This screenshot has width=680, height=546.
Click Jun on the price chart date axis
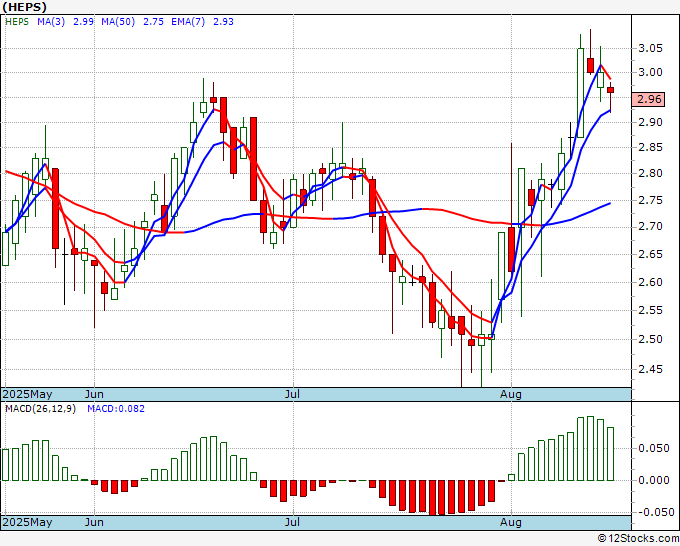click(x=94, y=394)
